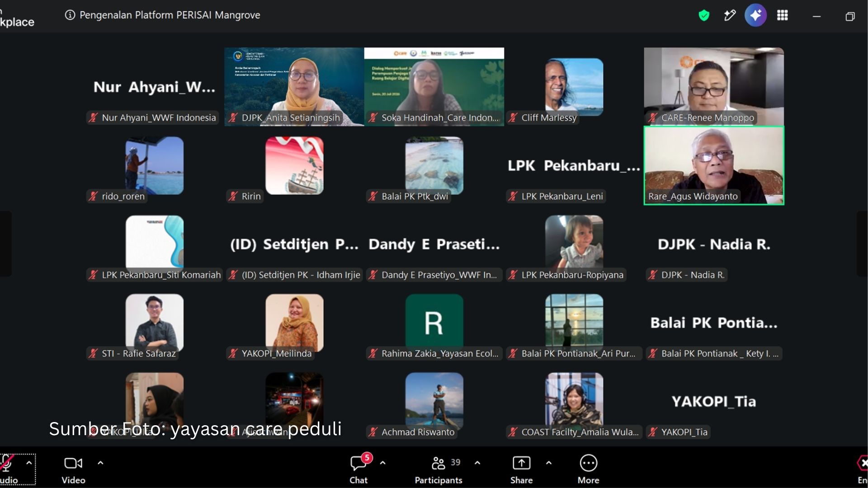
Task: Click muted mic icon beside DJPK - Nadia R.
Action: (652, 275)
